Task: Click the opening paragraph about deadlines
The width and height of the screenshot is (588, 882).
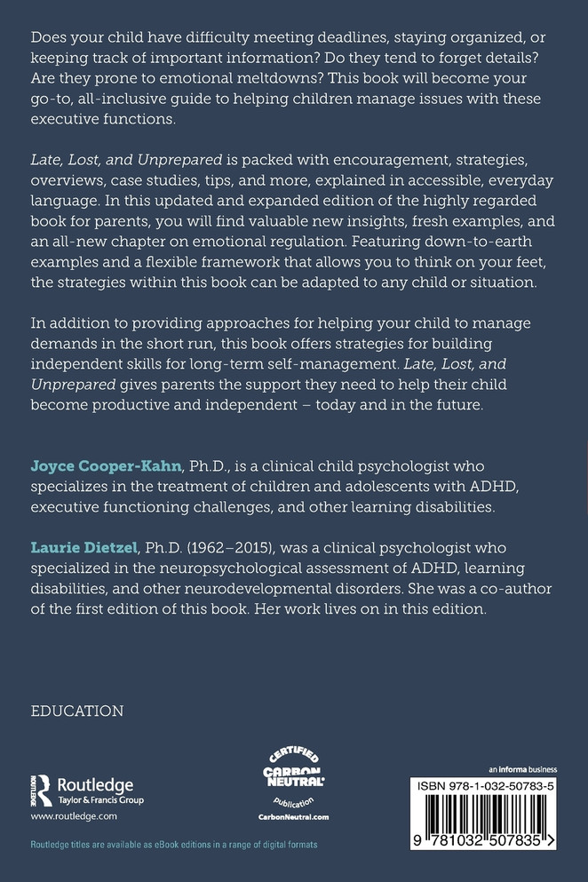Action: coord(288,78)
